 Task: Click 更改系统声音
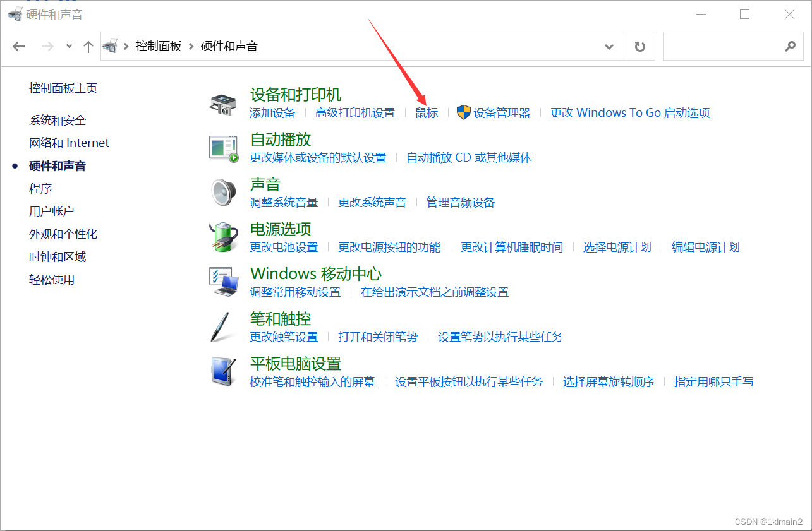372,203
